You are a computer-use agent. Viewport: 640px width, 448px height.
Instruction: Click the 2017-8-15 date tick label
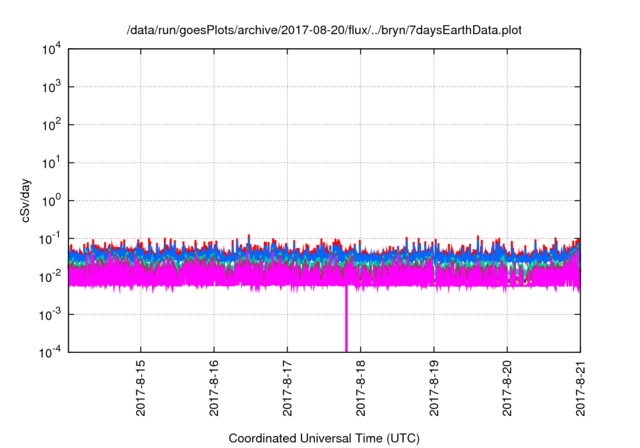[140, 388]
